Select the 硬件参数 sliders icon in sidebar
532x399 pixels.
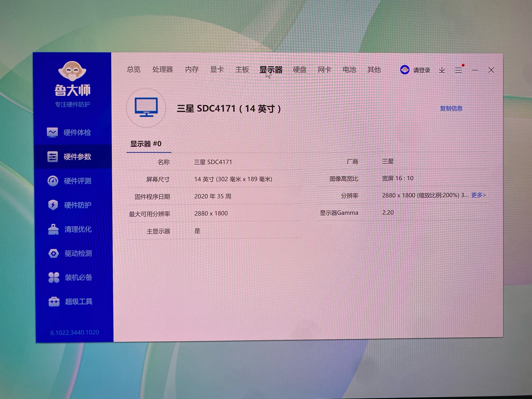pos(53,156)
